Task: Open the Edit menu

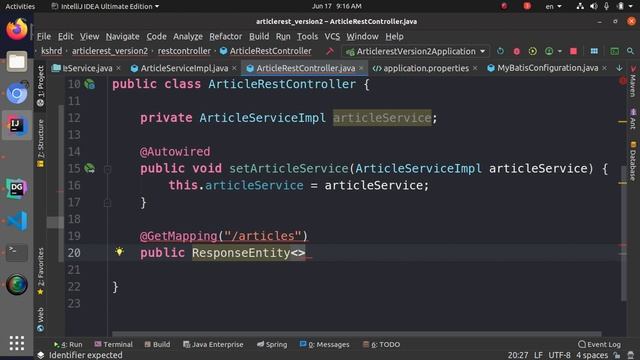Action: pyautogui.click(x=65, y=36)
